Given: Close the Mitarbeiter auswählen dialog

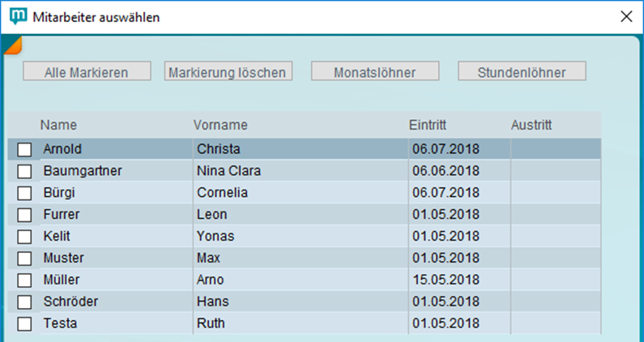Looking at the screenshot, I should point(626,17).
